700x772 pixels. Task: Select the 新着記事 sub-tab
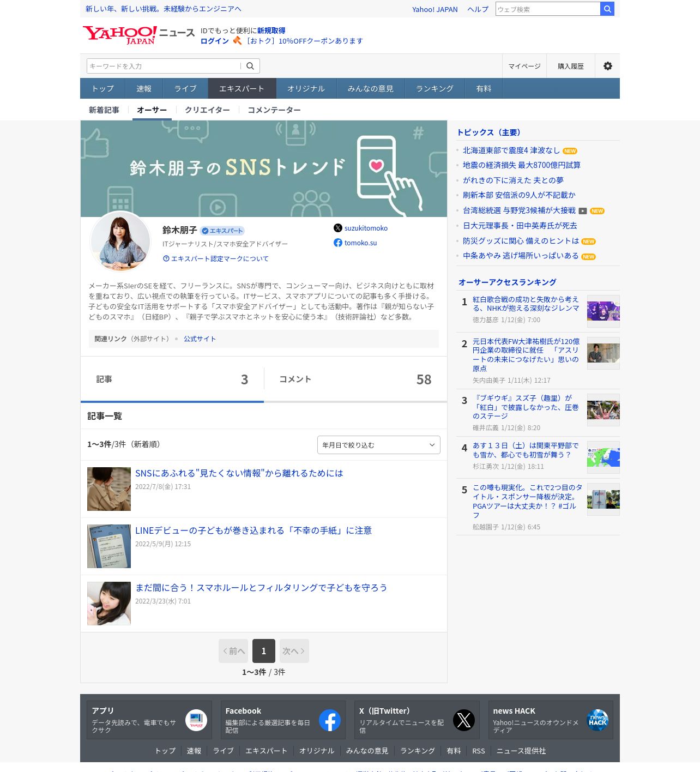(104, 110)
